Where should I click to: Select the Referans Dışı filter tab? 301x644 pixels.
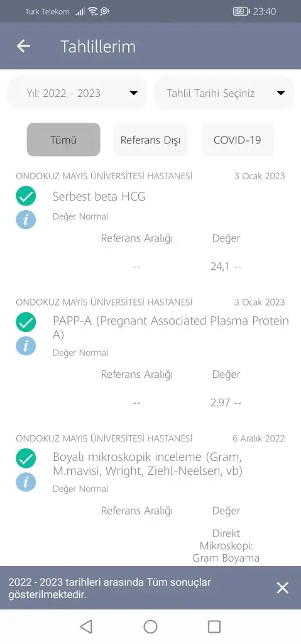pos(150,140)
